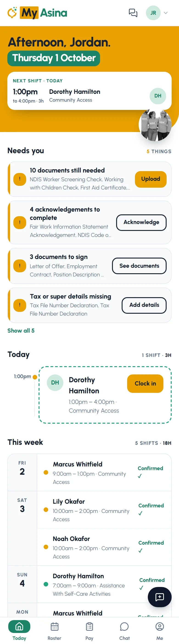179x644 pixels.
Task: Switch to the Today tab
Action: pos(19,630)
